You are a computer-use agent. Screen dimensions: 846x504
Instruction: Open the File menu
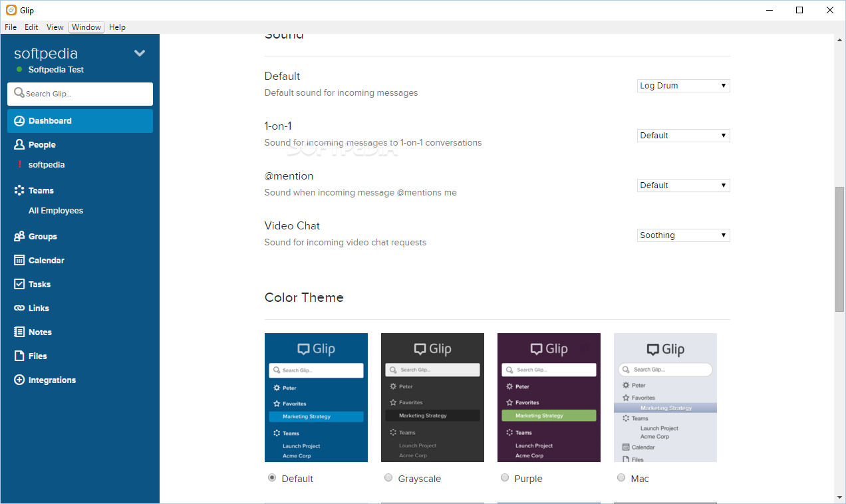pyautogui.click(x=11, y=27)
